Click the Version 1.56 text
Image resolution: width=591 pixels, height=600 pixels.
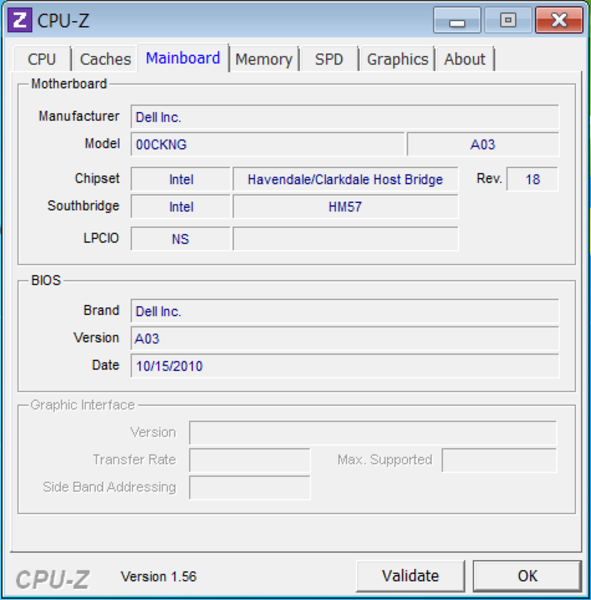coord(158,576)
